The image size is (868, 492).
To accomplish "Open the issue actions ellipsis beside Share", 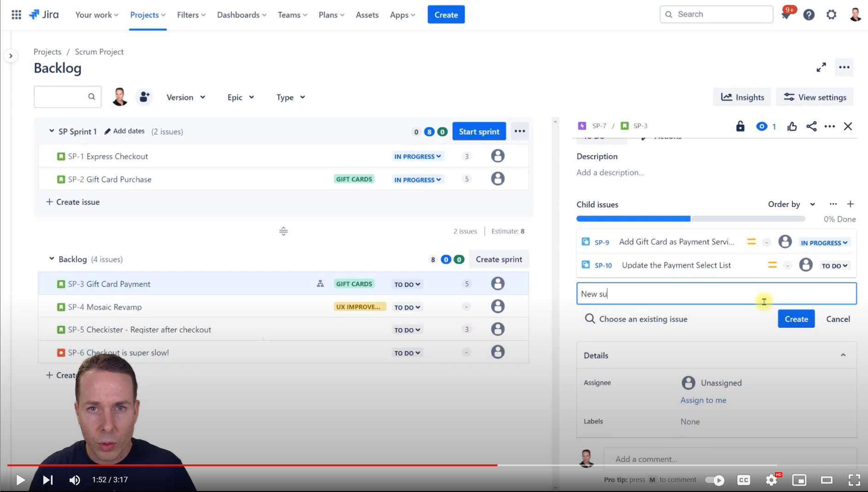I will tap(829, 126).
